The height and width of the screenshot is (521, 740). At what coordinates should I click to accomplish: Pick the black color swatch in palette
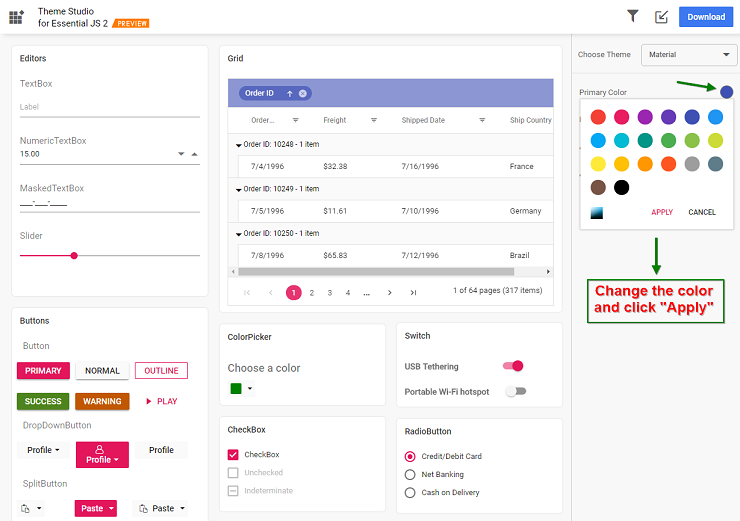pyautogui.click(x=622, y=188)
